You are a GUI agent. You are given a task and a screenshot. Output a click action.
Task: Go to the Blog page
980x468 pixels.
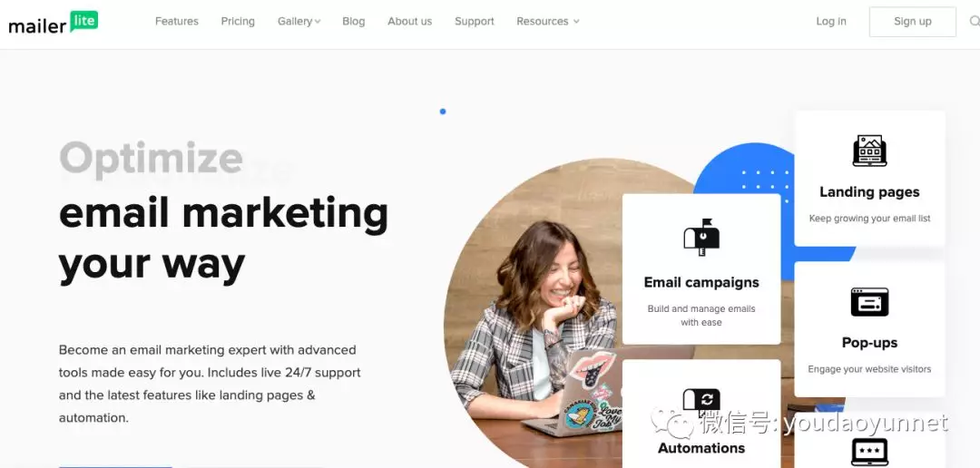tap(354, 21)
